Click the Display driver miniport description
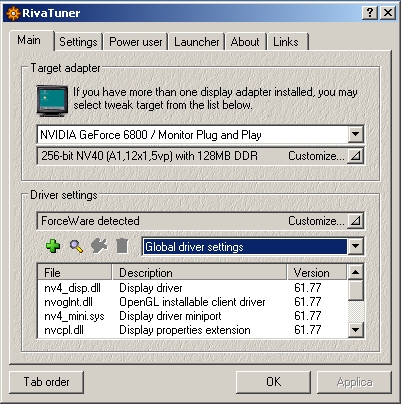401x404 pixels. [x=170, y=316]
